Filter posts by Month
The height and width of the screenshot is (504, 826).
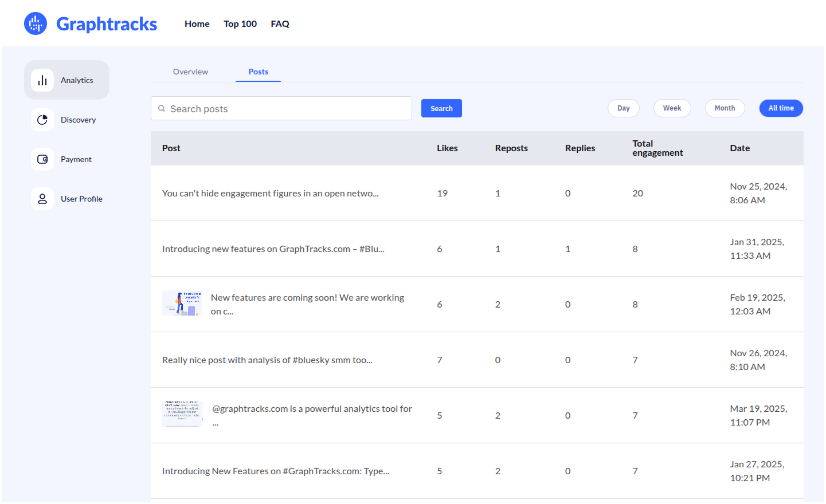(x=725, y=108)
